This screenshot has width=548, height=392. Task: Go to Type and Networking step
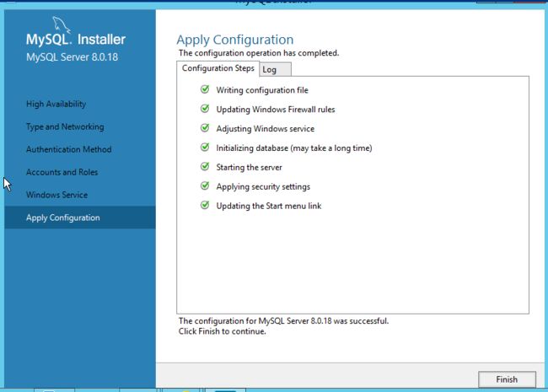(65, 126)
